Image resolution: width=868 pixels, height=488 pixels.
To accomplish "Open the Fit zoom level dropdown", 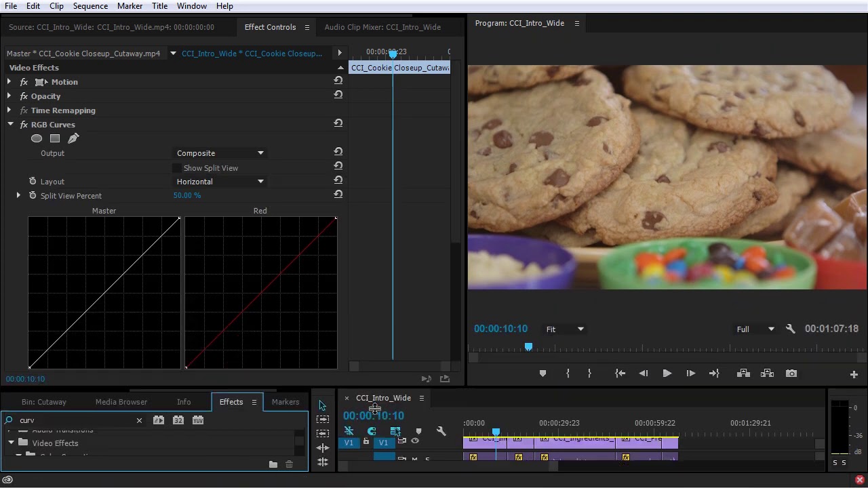I will (565, 329).
